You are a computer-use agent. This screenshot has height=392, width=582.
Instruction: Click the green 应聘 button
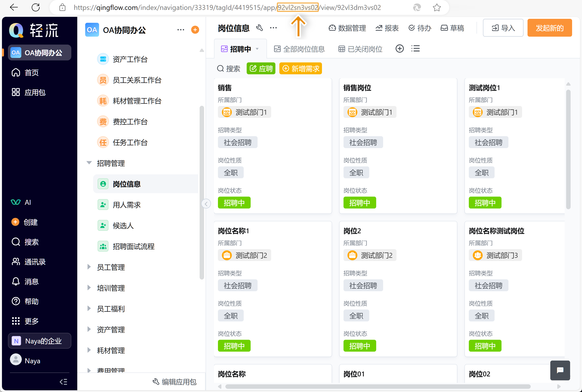[261, 69]
